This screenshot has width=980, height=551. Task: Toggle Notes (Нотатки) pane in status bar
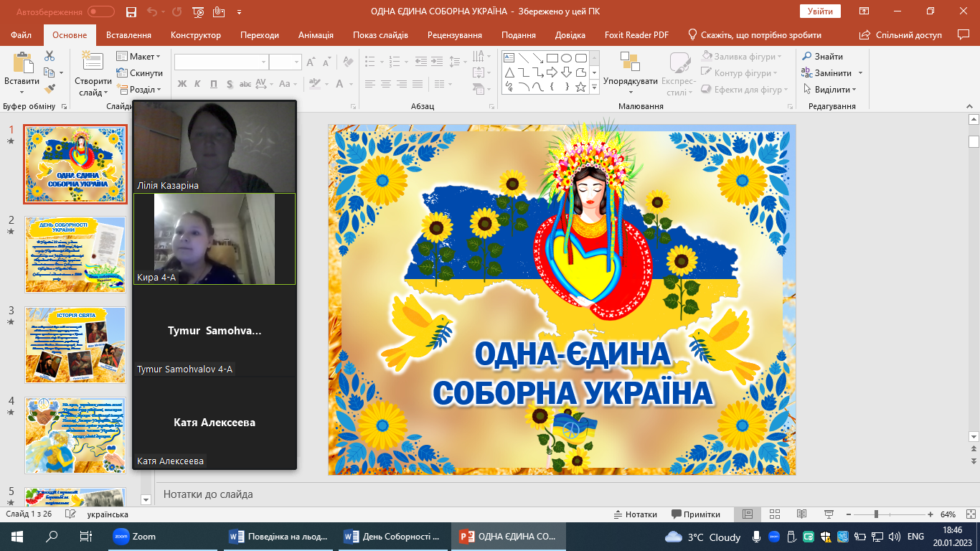tap(636, 514)
